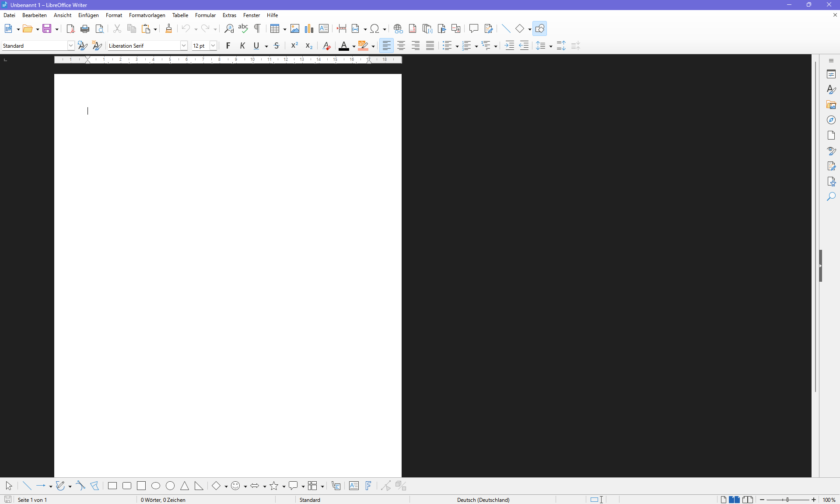Toggle bold formatting

coord(228,45)
